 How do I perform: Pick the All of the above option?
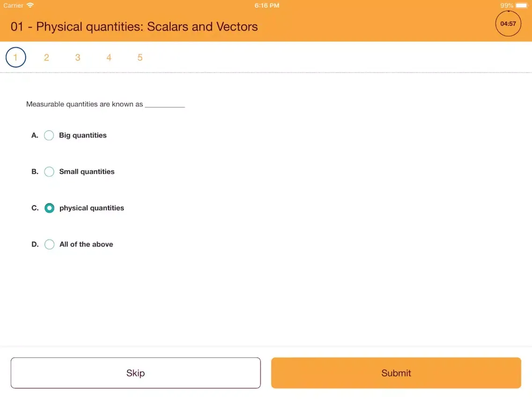pyautogui.click(x=49, y=244)
